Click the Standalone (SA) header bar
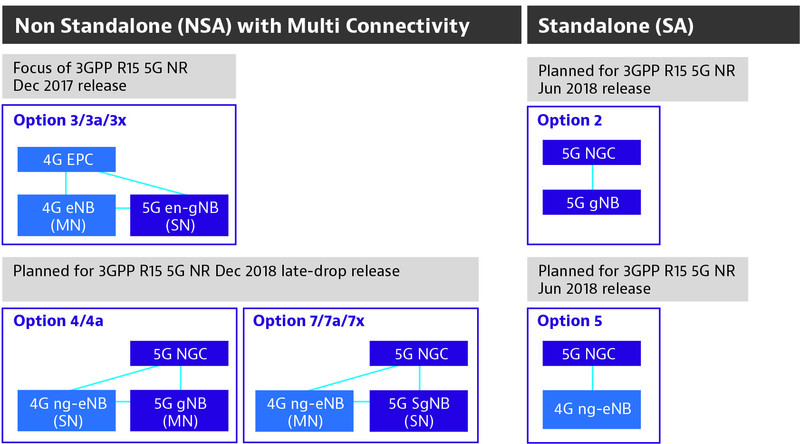The width and height of the screenshot is (800, 444). tap(663, 25)
